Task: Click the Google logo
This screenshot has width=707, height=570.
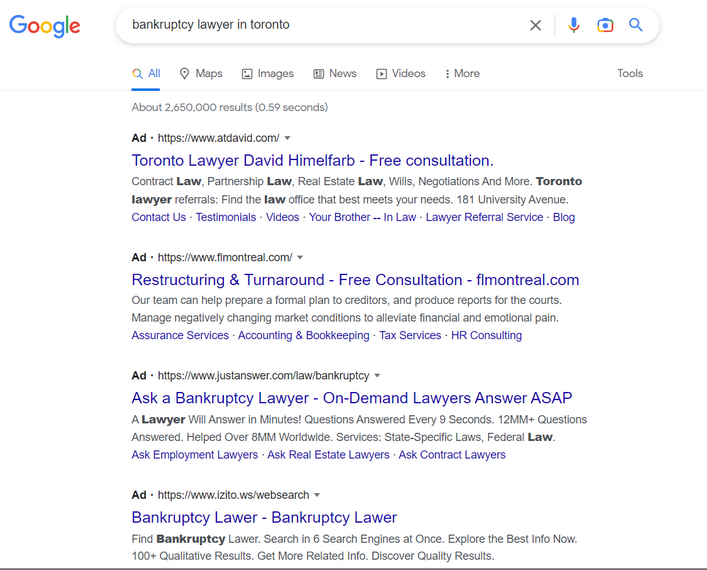Action: coord(45,26)
